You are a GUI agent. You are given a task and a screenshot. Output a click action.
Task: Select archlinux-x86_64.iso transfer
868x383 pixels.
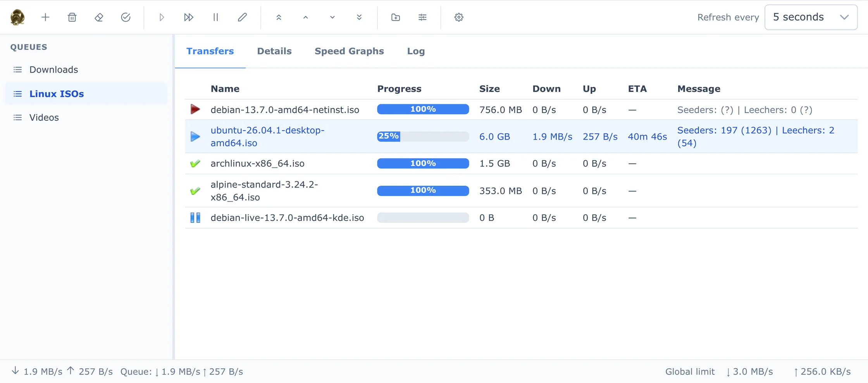pyautogui.click(x=521, y=164)
